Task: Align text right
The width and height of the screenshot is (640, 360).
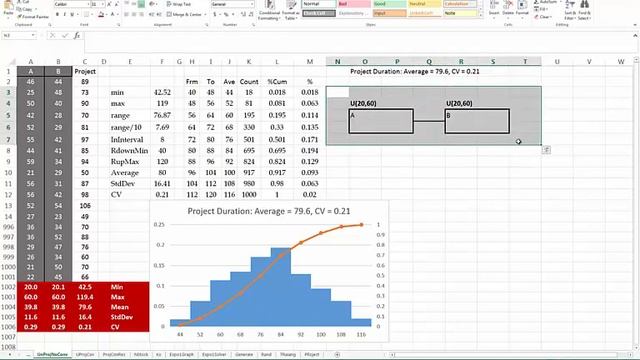Action: click(x=141, y=15)
